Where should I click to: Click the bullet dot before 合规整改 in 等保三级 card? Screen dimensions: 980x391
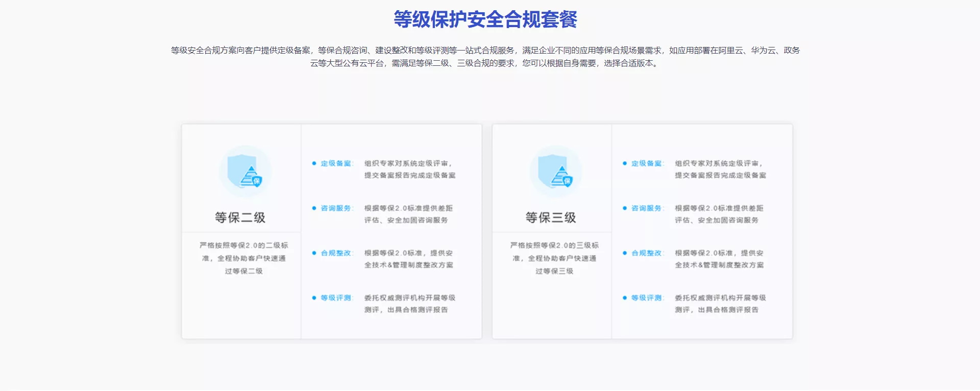[624, 253]
